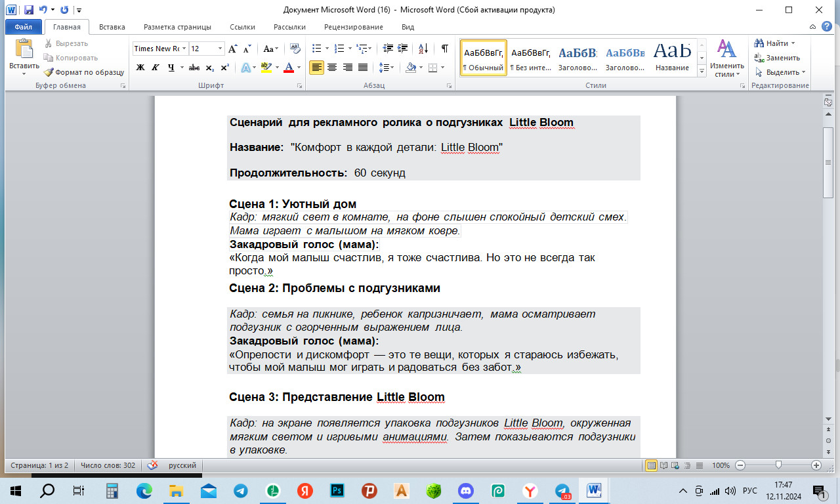Image resolution: width=840 pixels, height=504 pixels.
Task: Minimize the ribbon with the caret
Action: tap(813, 27)
